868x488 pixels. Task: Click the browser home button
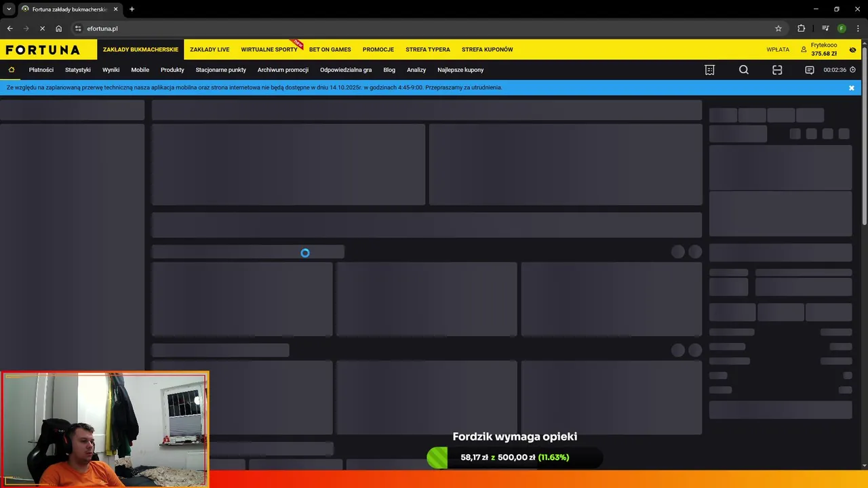point(59,28)
